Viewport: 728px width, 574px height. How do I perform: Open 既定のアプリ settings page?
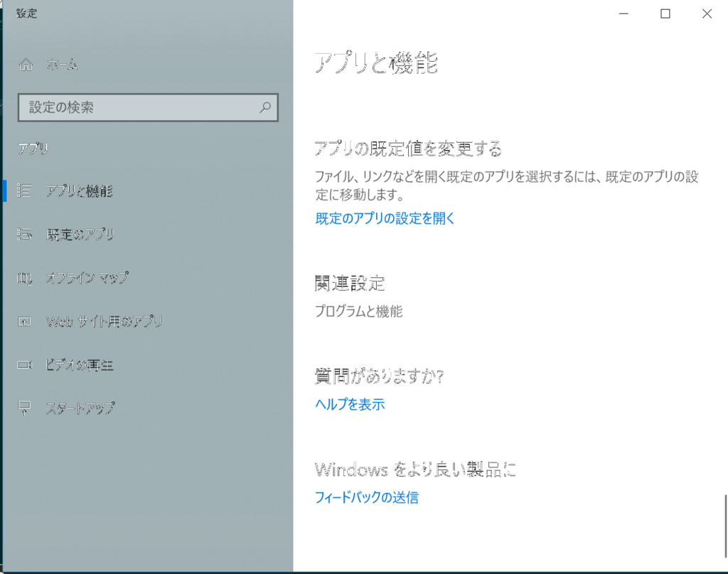[80, 234]
